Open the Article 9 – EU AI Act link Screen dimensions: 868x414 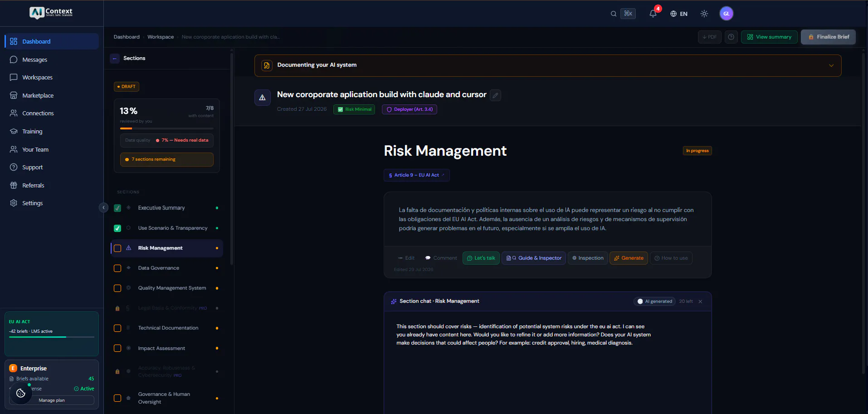pyautogui.click(x=416, y=175)
